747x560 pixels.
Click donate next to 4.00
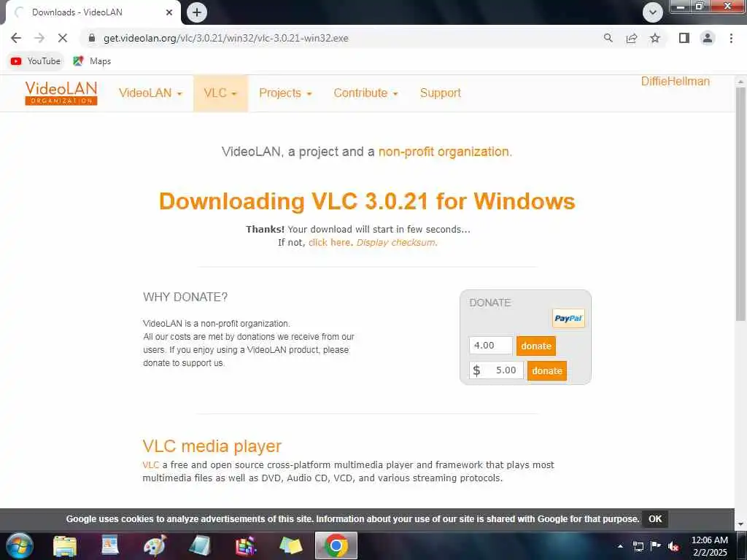[x=536, y=346]
